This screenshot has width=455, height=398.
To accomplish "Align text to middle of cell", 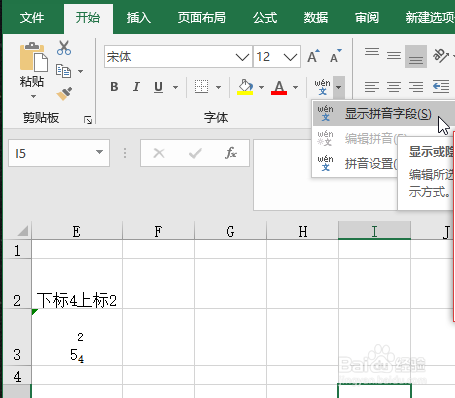I will [394, 56].
